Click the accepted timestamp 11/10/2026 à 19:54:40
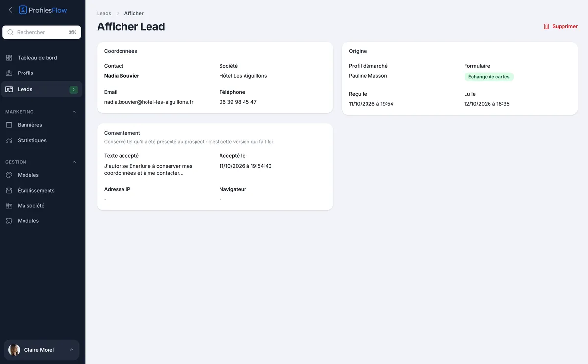Image resolution: width=588 pixels, height=364 pixels. [245, 166]
